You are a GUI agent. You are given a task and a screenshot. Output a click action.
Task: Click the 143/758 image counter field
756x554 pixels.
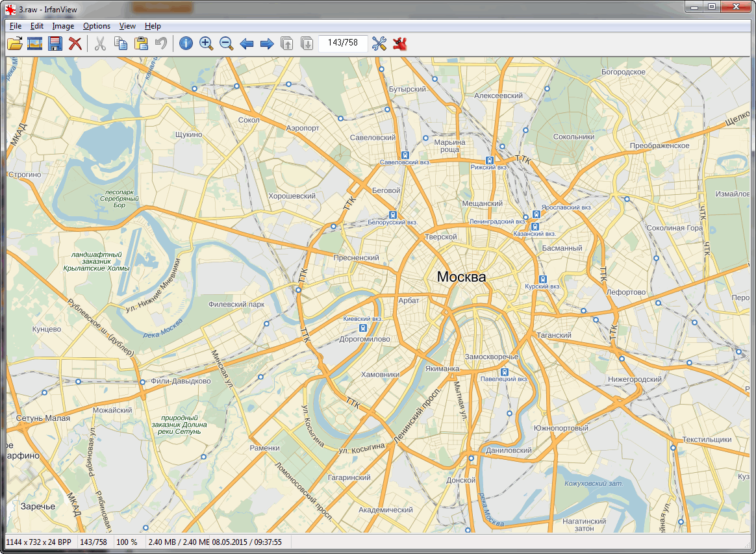point(343,43)
